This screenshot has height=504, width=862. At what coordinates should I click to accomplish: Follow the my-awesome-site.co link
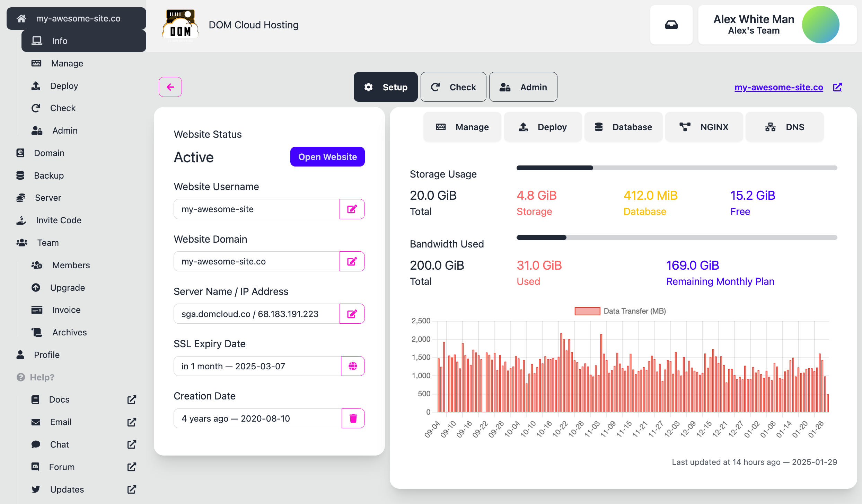(x=779, y=87)
